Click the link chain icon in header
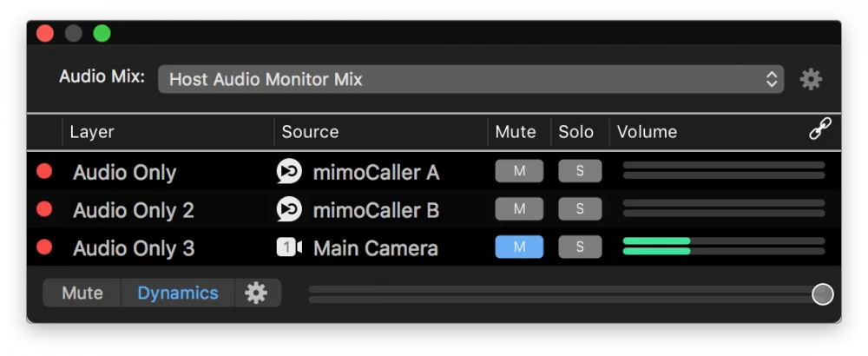This screenshot has width=868, height=356. coord(820,129)
